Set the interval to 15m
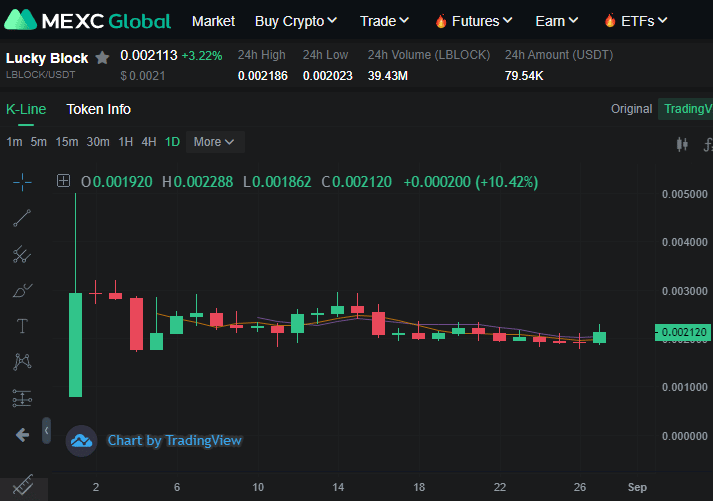This screenshot has height=501, width=713. pos(67,142)
